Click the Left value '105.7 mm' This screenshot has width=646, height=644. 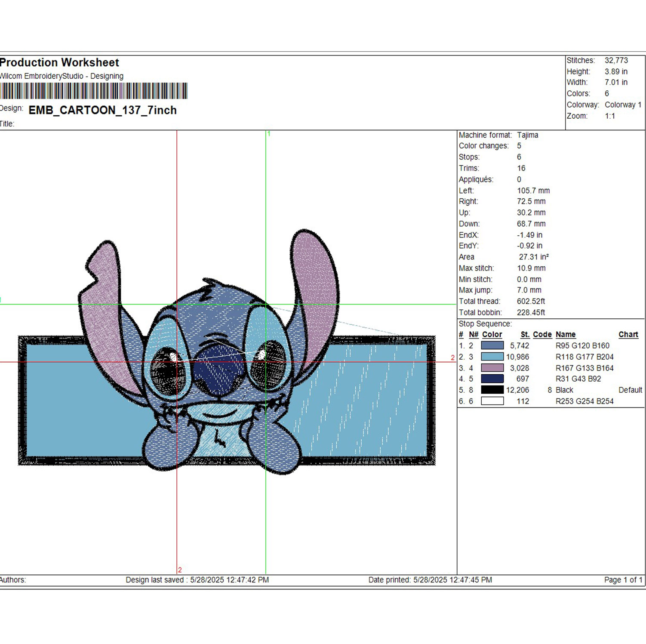pyautogui.click(x=533, y=191)
